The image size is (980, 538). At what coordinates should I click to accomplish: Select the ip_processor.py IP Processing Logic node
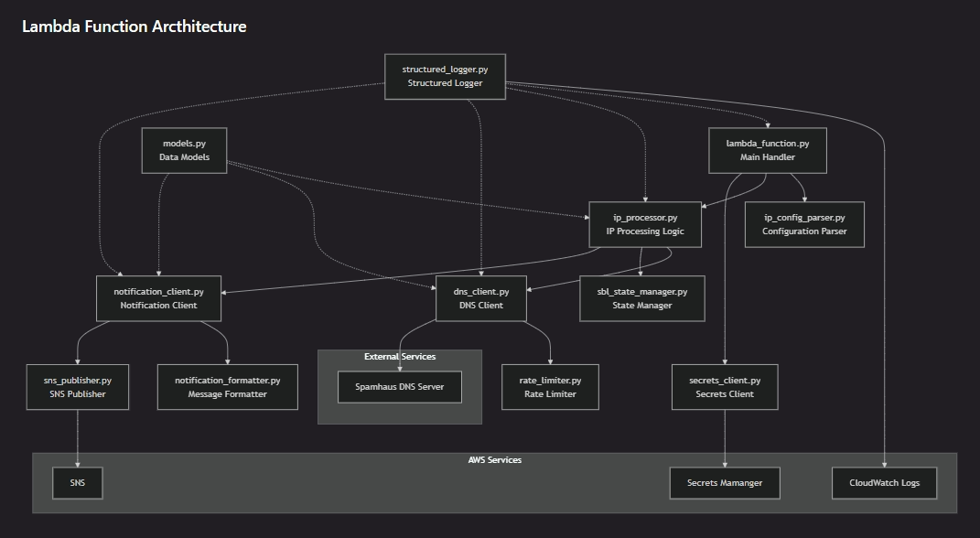tap(644, 225)
